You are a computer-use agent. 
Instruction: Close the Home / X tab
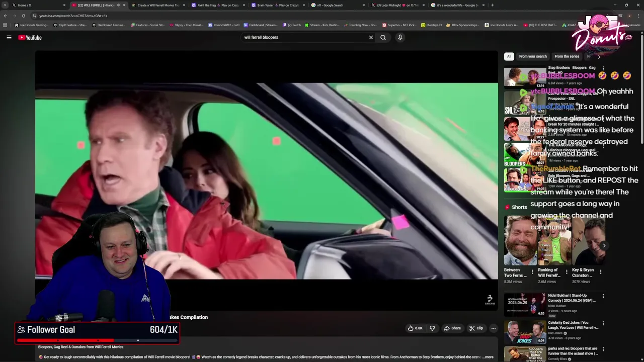pos(64,5)
